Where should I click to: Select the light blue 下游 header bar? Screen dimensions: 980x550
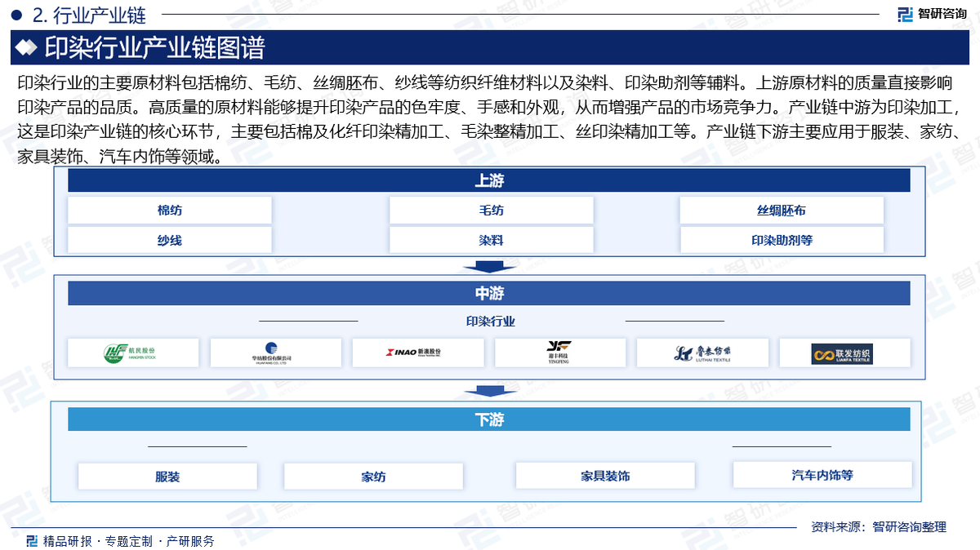coord(488,419)
